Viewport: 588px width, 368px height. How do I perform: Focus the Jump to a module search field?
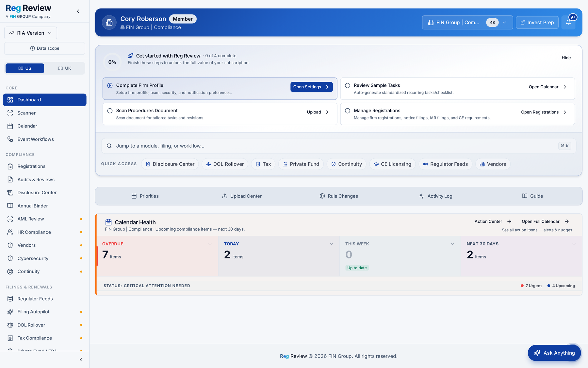point(338,146)
